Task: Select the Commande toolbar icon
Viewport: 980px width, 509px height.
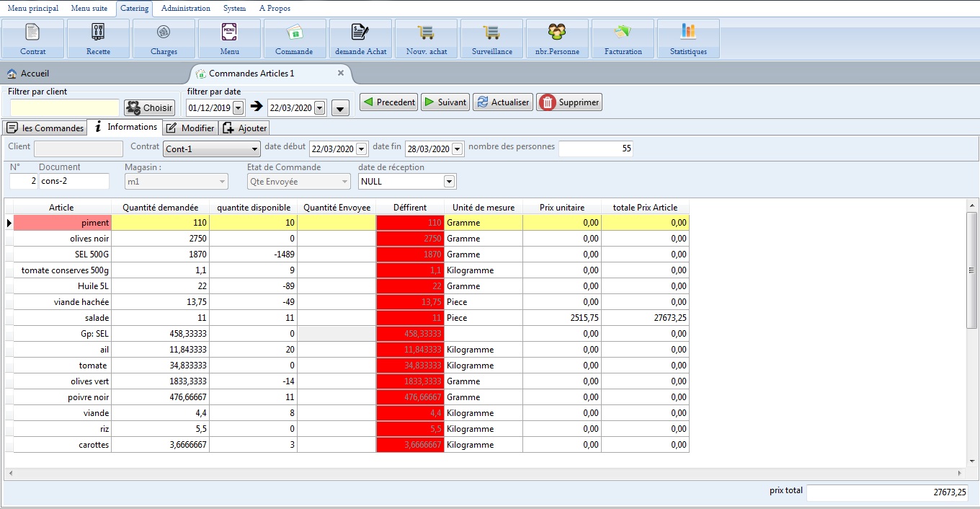Action: click(x=294, y=32)
